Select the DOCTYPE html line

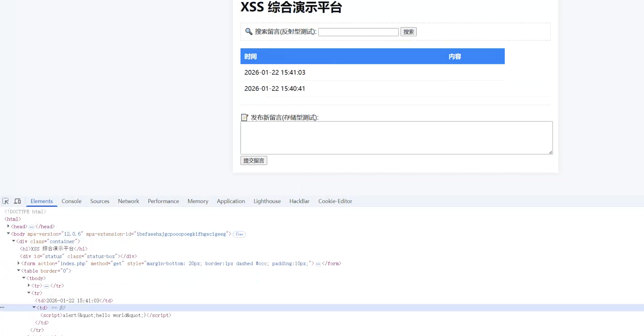tap(25, 212)
